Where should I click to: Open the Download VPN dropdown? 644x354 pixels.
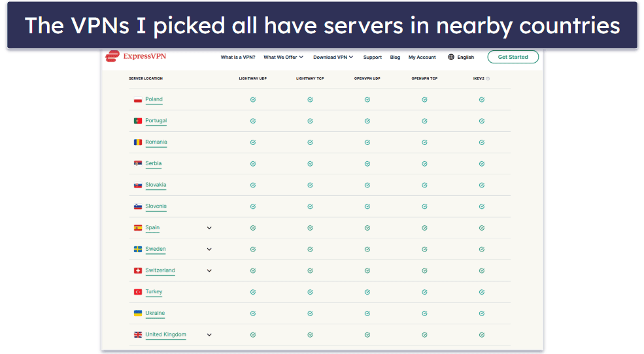pos(333,57)
